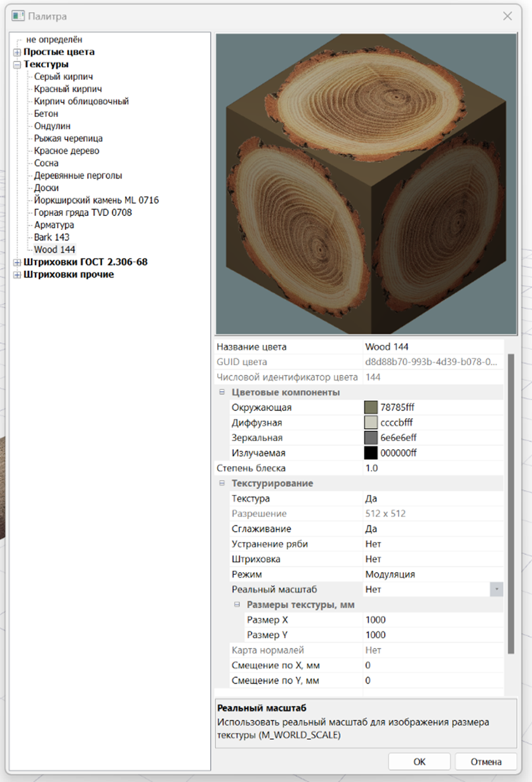The height and width of the screenshot is (782, 532).
Task: Collapse the Размеры текстуры, мм subsection
Action: pyautogui.click(x=237, y=605)
